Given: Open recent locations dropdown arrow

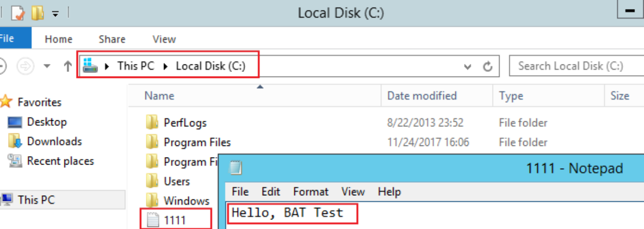Looking at the screenshot, I should tap(47, 66).
